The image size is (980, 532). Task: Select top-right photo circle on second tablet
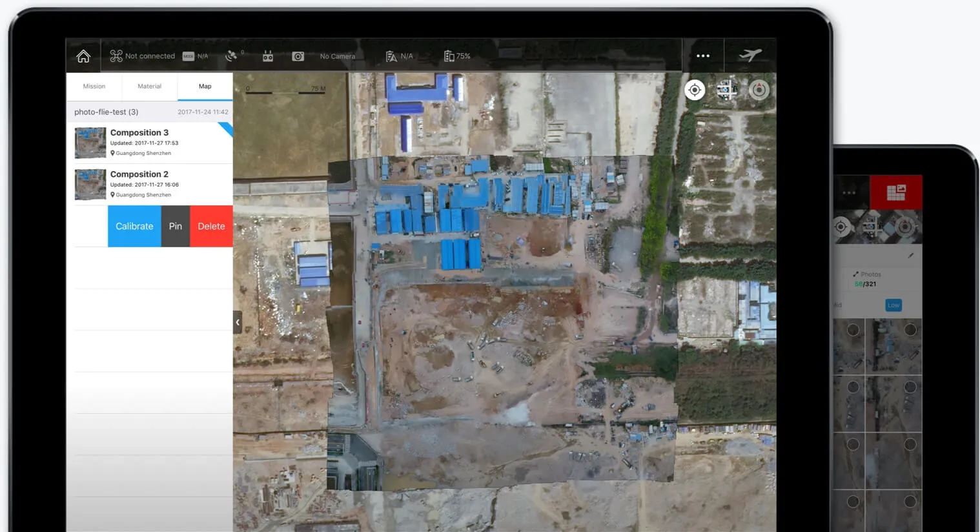[x=910, y=330]
